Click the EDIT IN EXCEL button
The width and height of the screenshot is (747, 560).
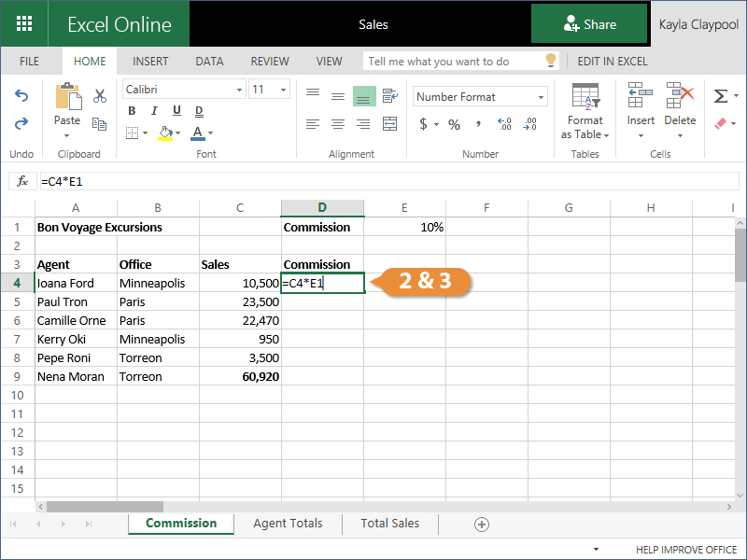(x=613, y=62)
